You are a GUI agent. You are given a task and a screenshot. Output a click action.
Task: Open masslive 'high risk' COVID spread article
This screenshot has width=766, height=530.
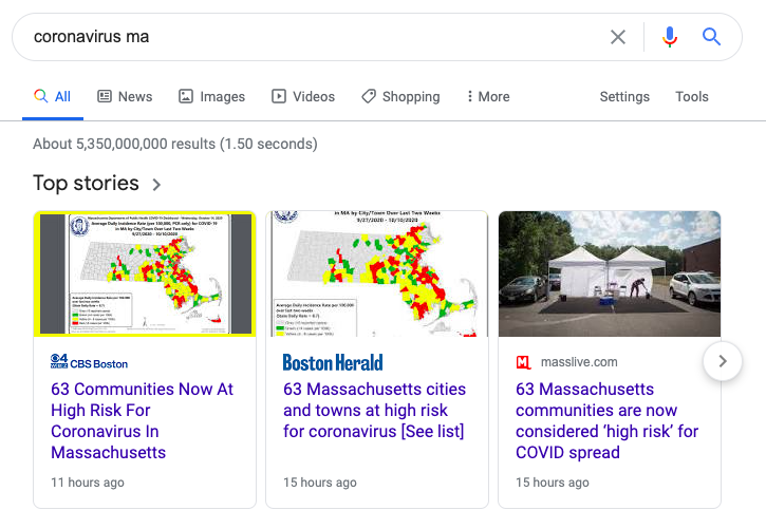tap(607, 420)
